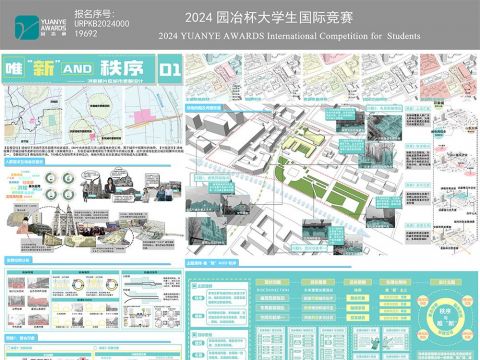This screenshot has height=360, width=480.
Task: Open the twin-spire church collage image
Action: click(64, 221)
